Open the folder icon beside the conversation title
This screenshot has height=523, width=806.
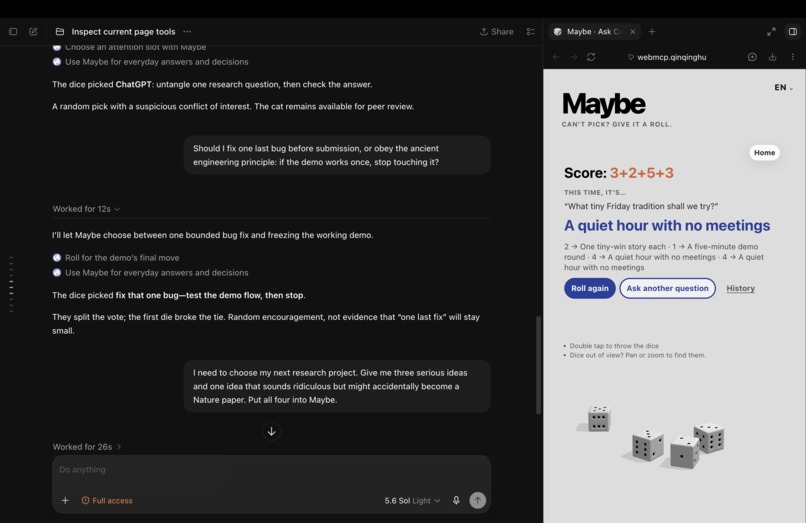[x=60, y=31]
